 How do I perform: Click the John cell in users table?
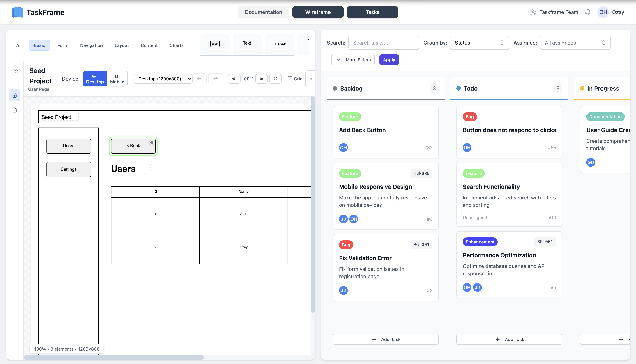coord(243,214)
